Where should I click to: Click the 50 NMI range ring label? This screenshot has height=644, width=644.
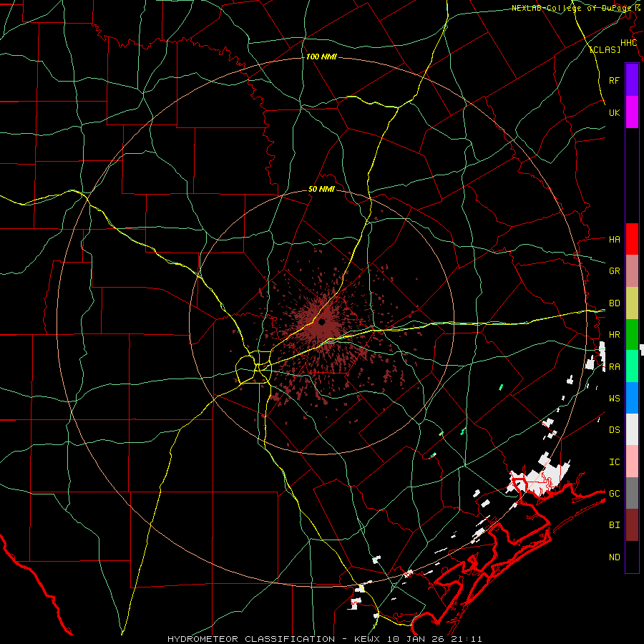click(x=321, y=190)
